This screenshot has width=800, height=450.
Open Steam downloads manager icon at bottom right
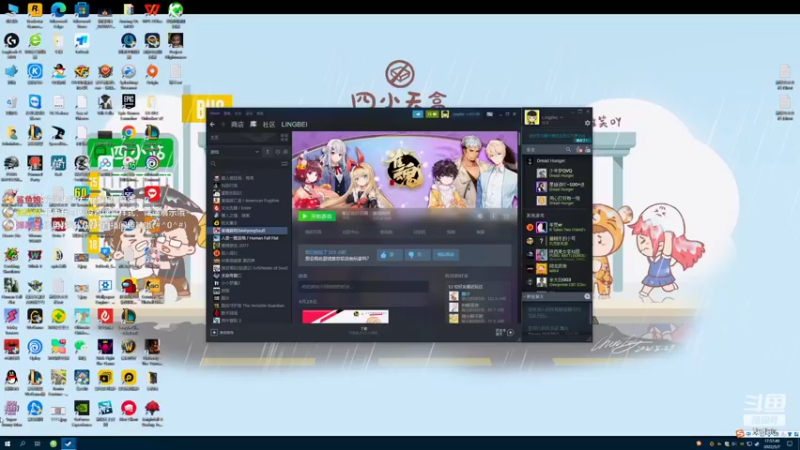510,333
